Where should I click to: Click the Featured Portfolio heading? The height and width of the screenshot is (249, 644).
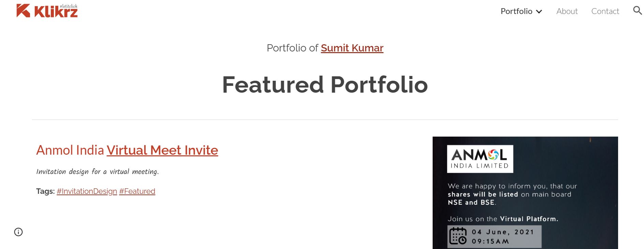tap(325, 85)
